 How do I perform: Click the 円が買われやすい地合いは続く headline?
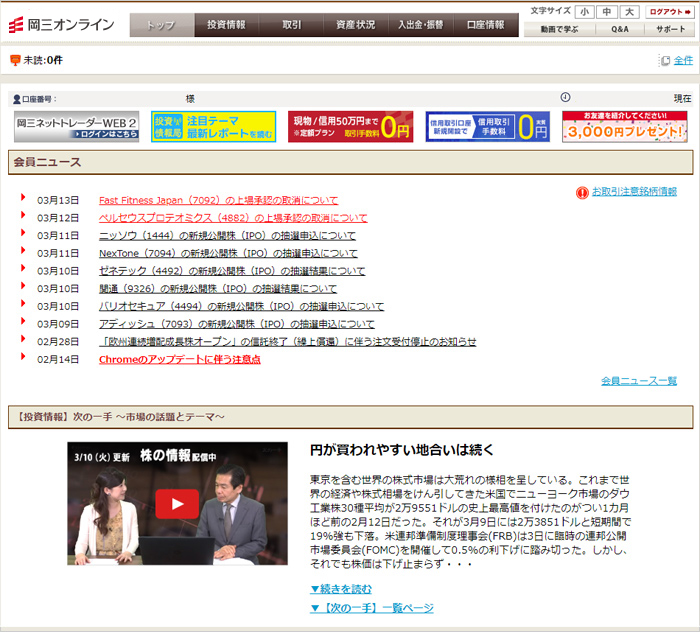click(402, 450)
